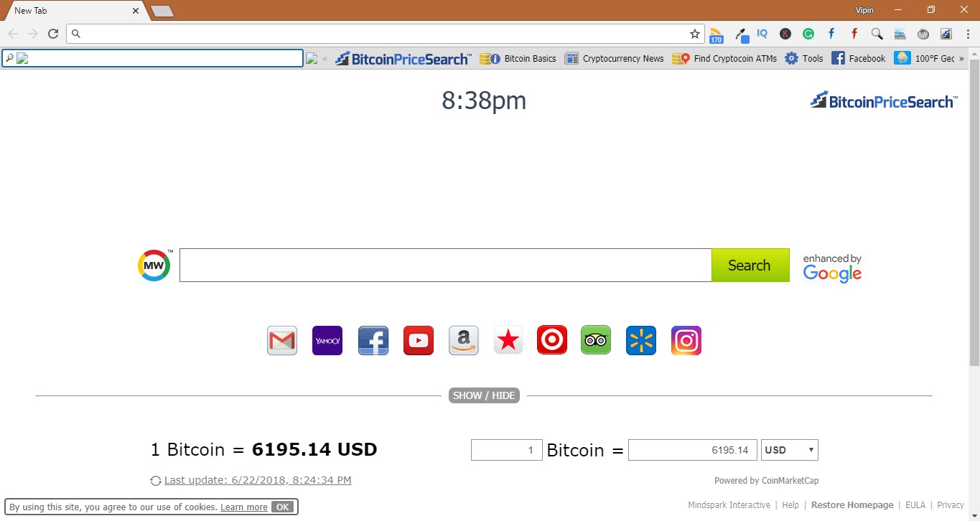Screen dimensions: 980x521
Task: Launch YouTube from its shortcut icon
Action: tap(418, 340)
